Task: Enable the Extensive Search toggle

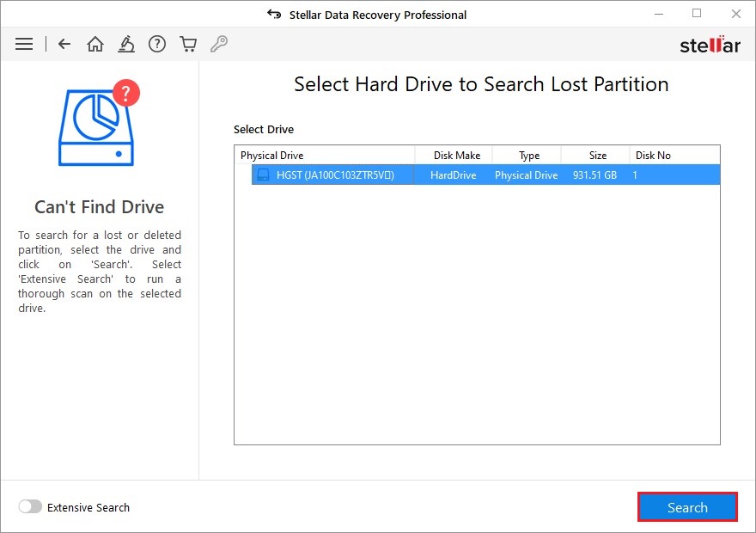Action: click(30, 507)
